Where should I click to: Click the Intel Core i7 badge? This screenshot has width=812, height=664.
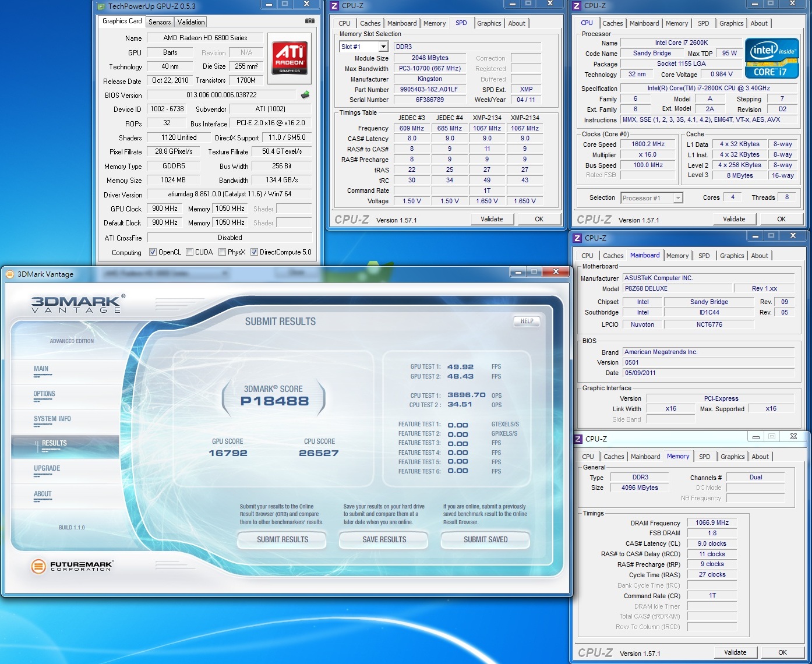772,58
